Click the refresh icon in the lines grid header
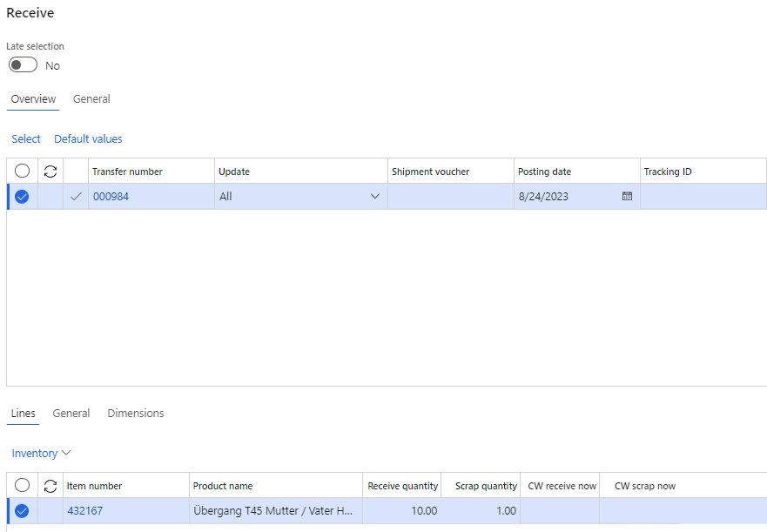The width and height of the screenshot is (767, 532). click(50, 485)
